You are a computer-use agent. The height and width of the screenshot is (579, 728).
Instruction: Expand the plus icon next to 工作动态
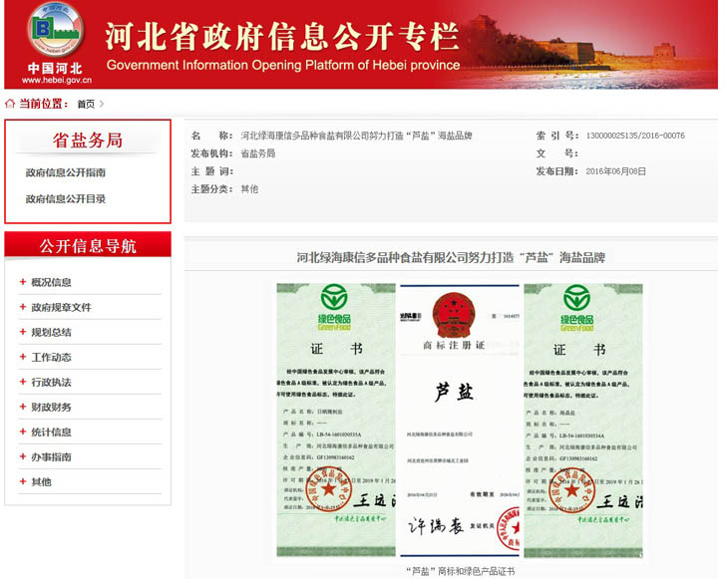[23, 357]
